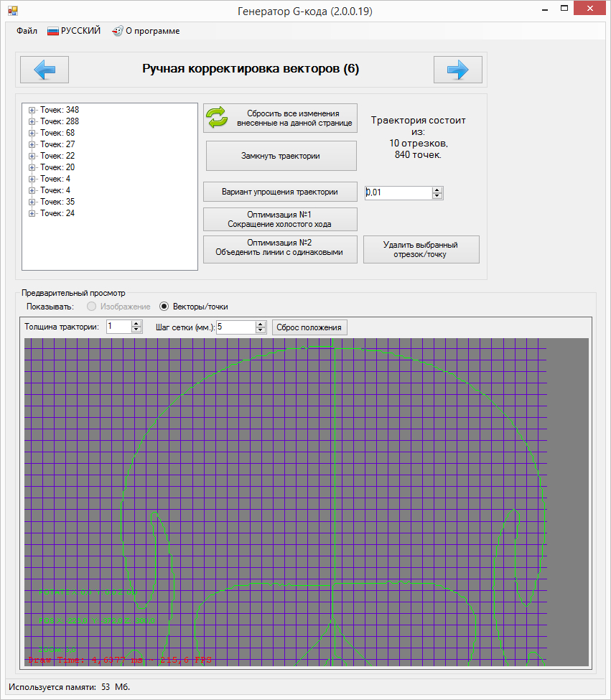
Task: Click the Замкнуть траектории button
Action: click(x=281, y=156)
